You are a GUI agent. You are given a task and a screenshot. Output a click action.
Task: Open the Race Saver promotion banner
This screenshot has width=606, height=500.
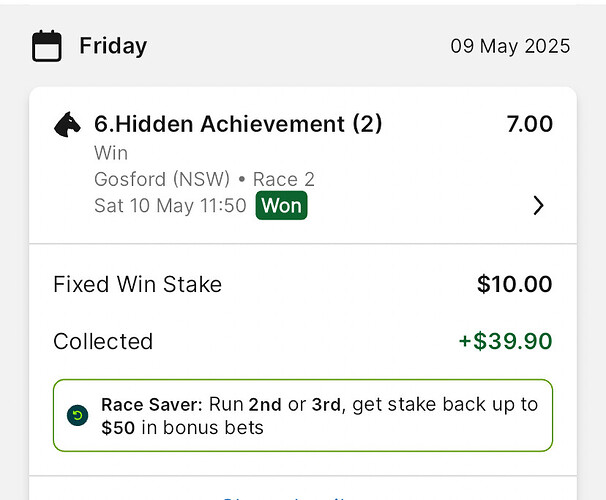(x=303, y=415)
